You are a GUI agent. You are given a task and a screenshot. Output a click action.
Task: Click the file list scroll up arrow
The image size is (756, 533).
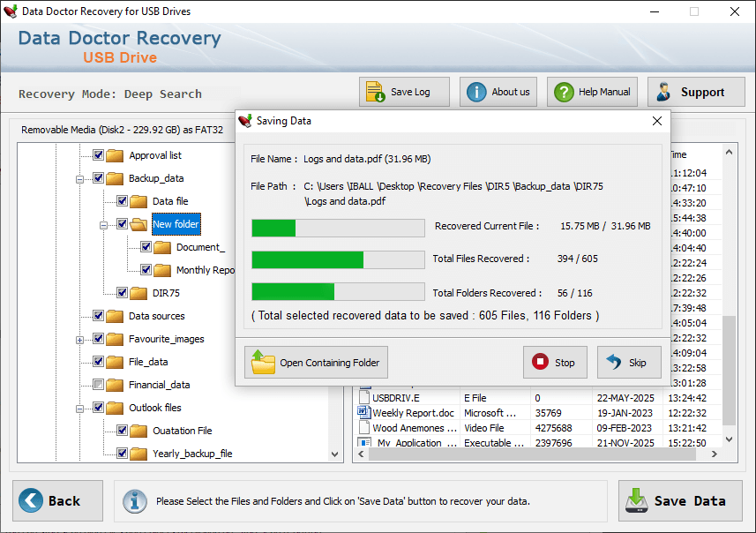click(729, 153)
